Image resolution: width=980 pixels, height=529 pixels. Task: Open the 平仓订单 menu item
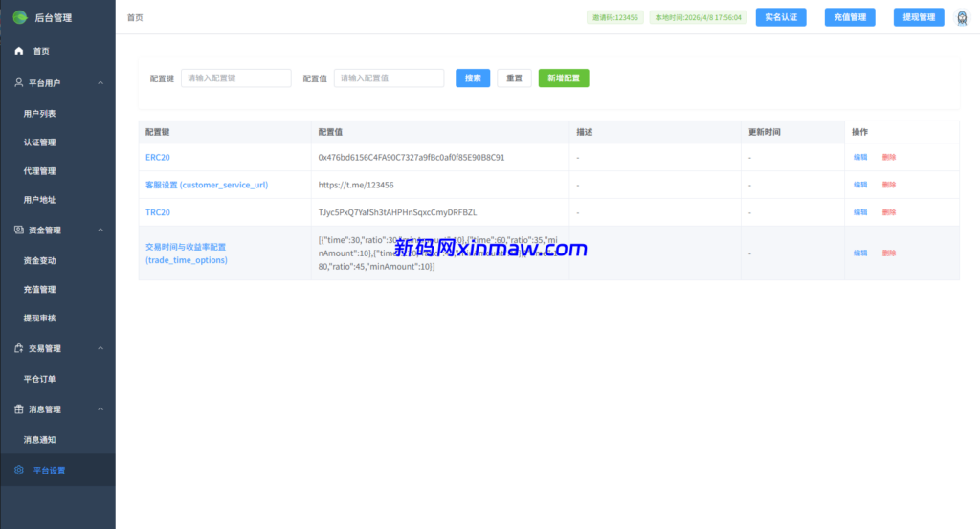click(57, 379)
